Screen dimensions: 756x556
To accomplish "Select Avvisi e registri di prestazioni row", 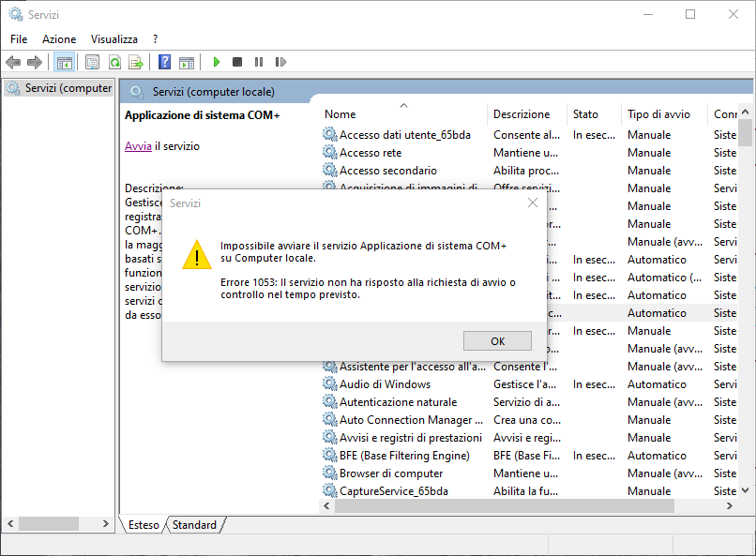I will [529, 438].
